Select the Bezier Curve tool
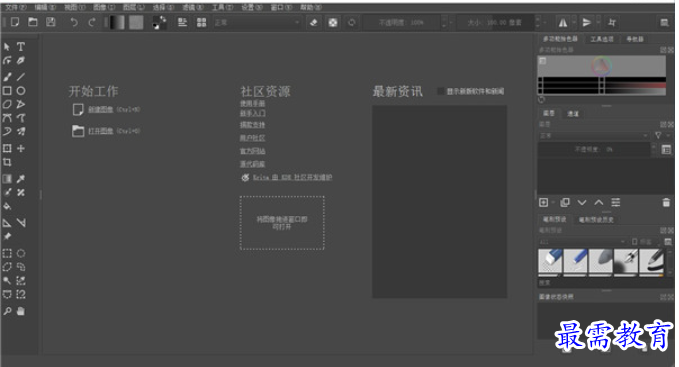This screenshot has width=679, height=367. (x=7, y=118)
